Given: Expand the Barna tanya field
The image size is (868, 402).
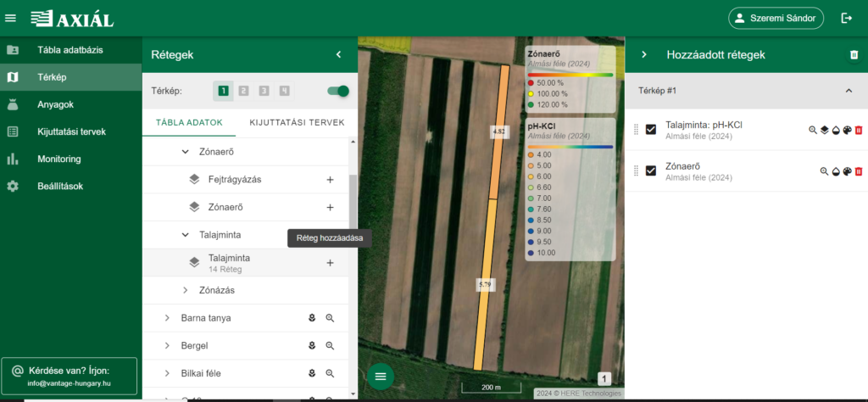Looking at the screenshot, I should (167, 318).
